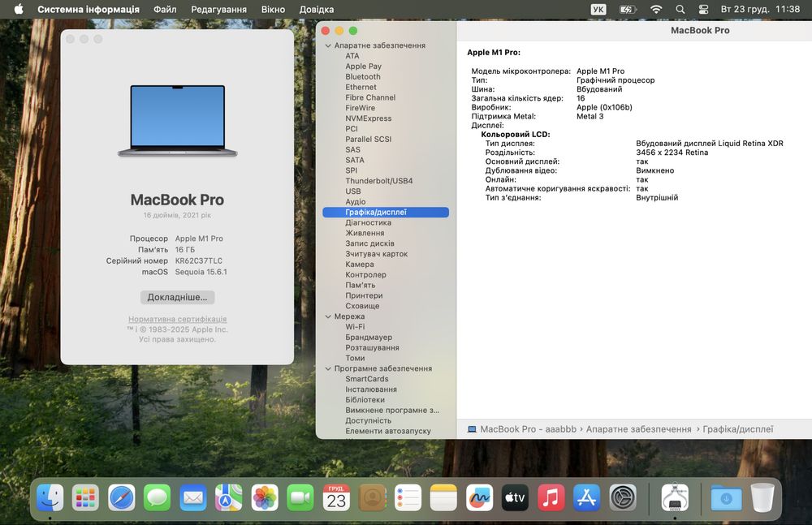Click the УК input source icon
The image size is (812, 525).
[598, 9]
